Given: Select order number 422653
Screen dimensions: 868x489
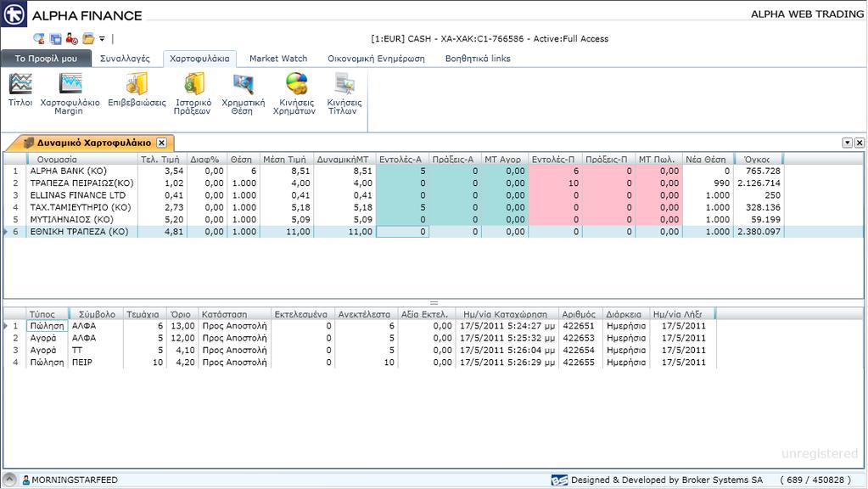Looking at the screenshot, I should (578, 339).
